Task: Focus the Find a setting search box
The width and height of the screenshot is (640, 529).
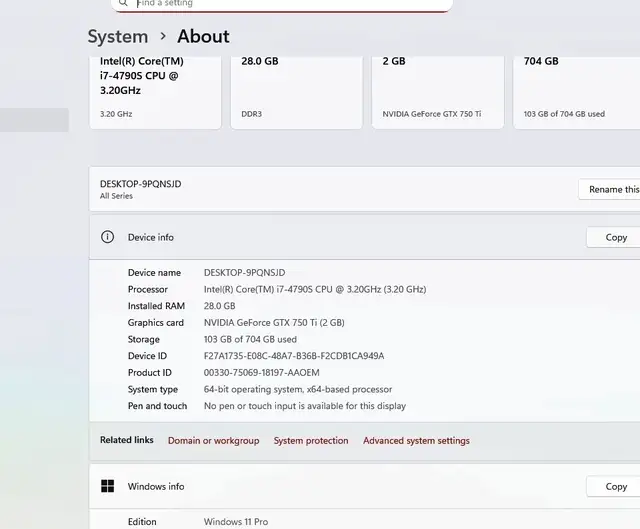Action: 282,4
